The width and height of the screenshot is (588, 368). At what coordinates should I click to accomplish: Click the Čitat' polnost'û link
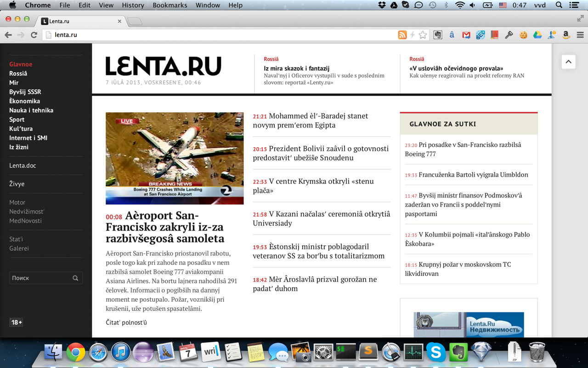click(126, 322)
